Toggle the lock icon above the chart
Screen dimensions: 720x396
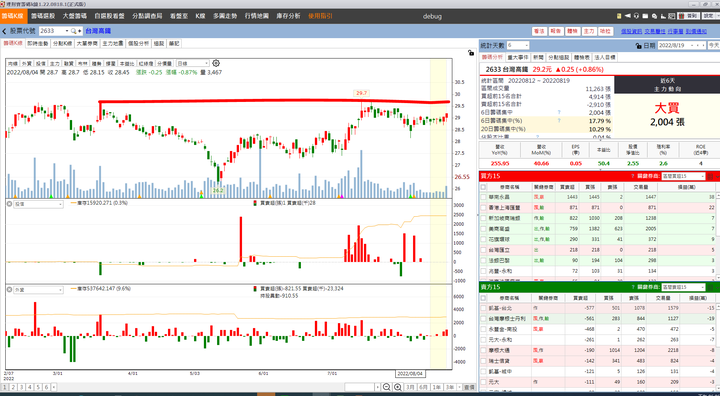point(471,53)
